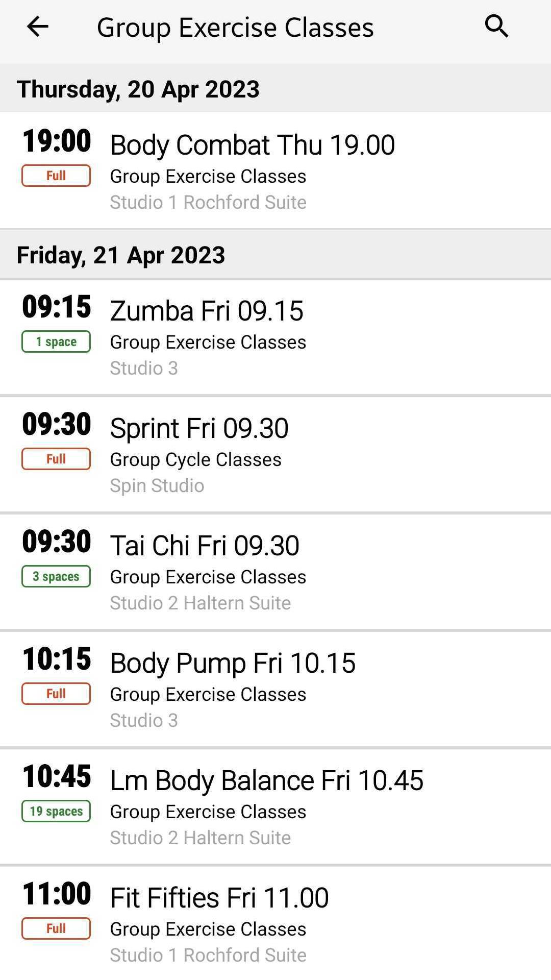Viewport: 551px width, 980px height.
Task: Tap the Thursday, 20 Apr 2023 header
Action: click(275, 88)
